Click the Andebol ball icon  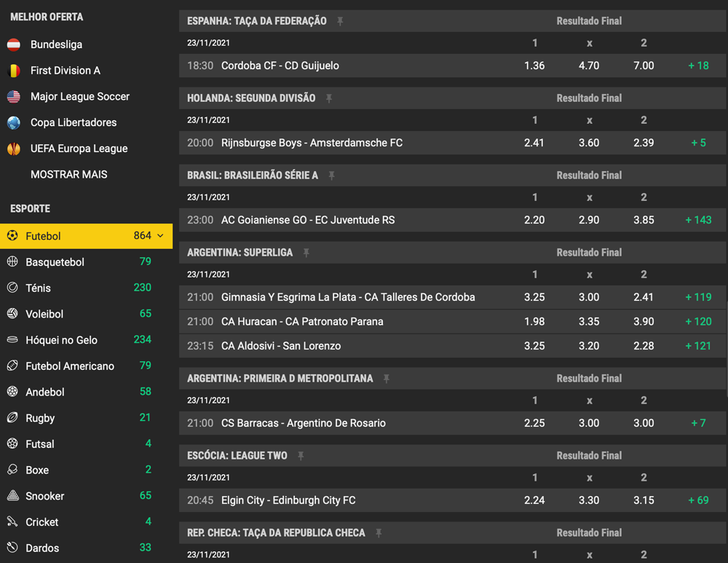pyautogui.click(x=12, y=392)
